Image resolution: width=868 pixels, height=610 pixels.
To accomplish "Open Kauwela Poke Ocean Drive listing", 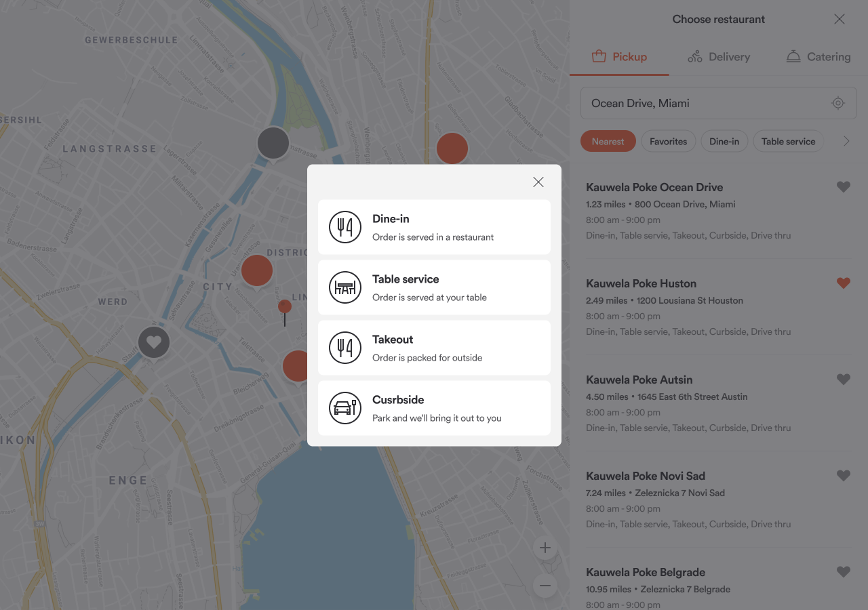I will [x=719, y=211].
